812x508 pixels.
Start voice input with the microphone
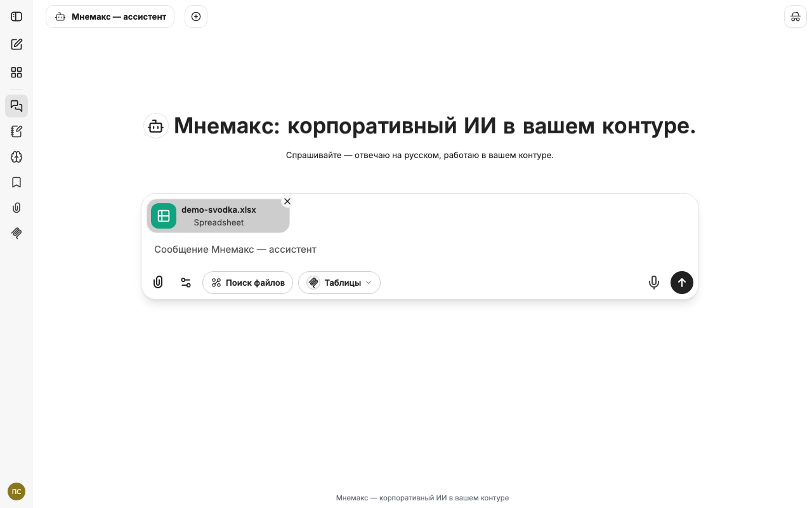[654, 283]
